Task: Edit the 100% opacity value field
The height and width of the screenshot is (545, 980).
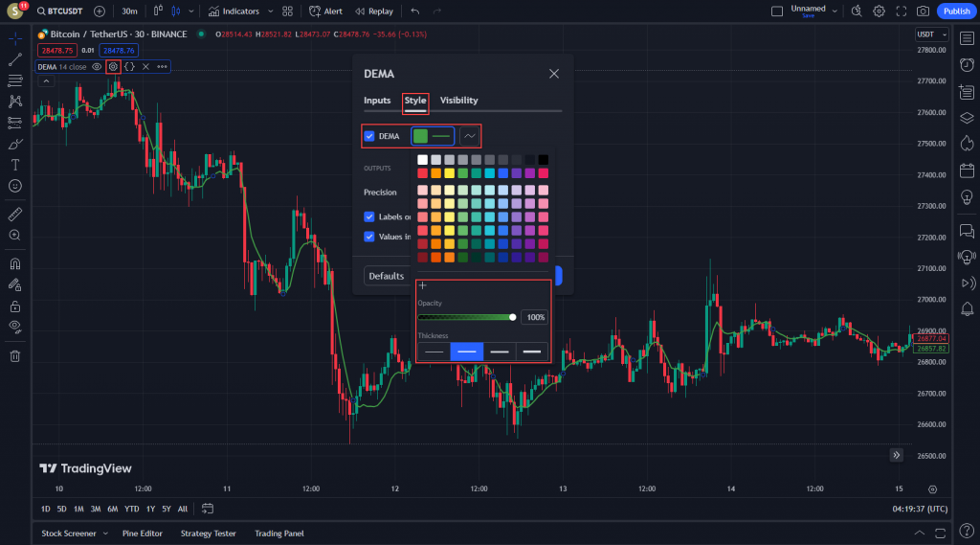Action: 535,317
